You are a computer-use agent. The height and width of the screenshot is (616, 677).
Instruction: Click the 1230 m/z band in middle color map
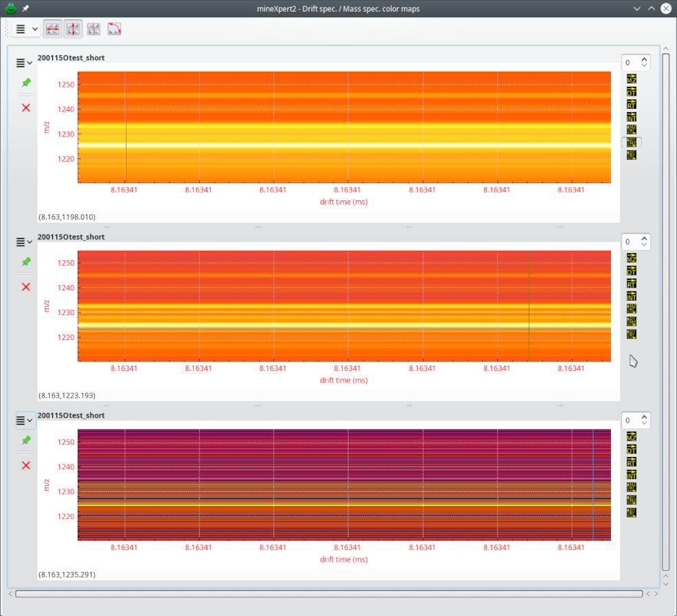[344, 312]
